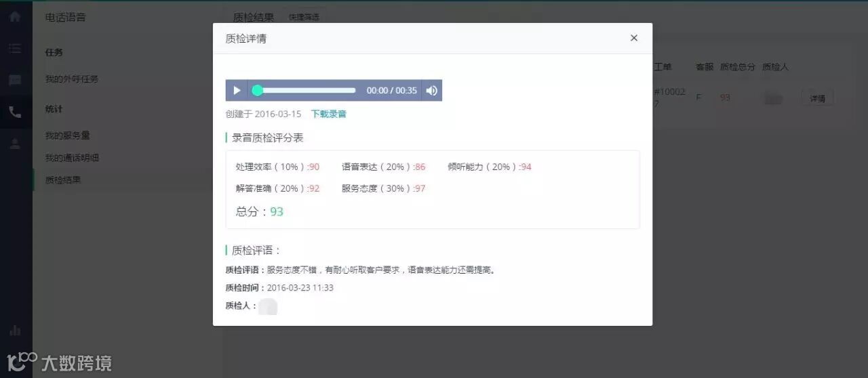
Task: Click the 详情 button in the table row
Action: point(817,98)
